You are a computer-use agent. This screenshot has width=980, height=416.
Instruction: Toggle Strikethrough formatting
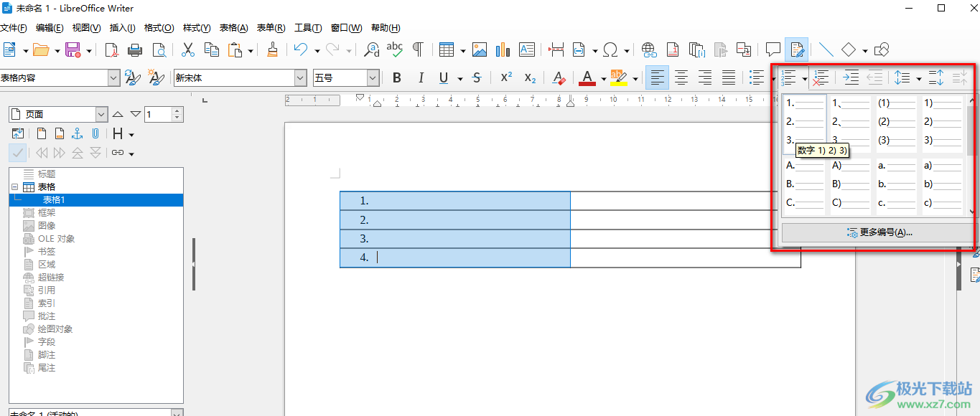tap(477, 77)
